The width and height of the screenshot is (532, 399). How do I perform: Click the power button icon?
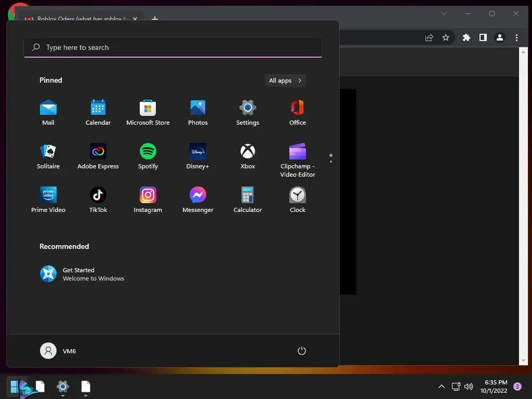point(302,351)
